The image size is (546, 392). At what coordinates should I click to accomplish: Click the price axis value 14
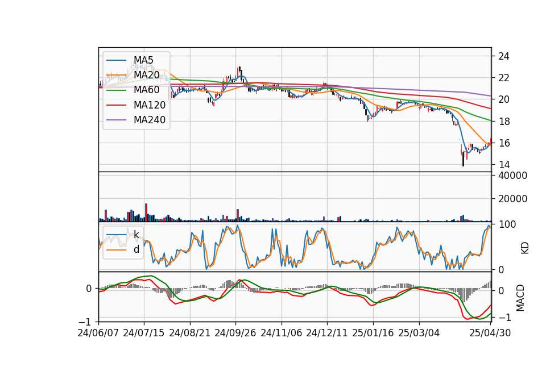(504, 165)
